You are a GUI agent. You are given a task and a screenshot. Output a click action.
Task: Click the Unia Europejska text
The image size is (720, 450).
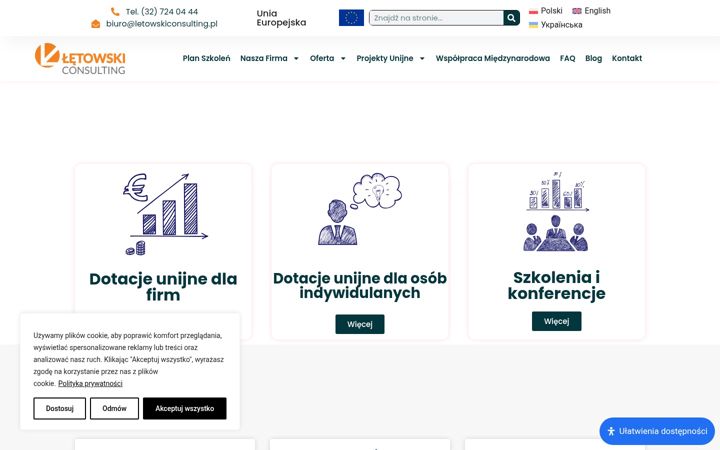(281, 18)
